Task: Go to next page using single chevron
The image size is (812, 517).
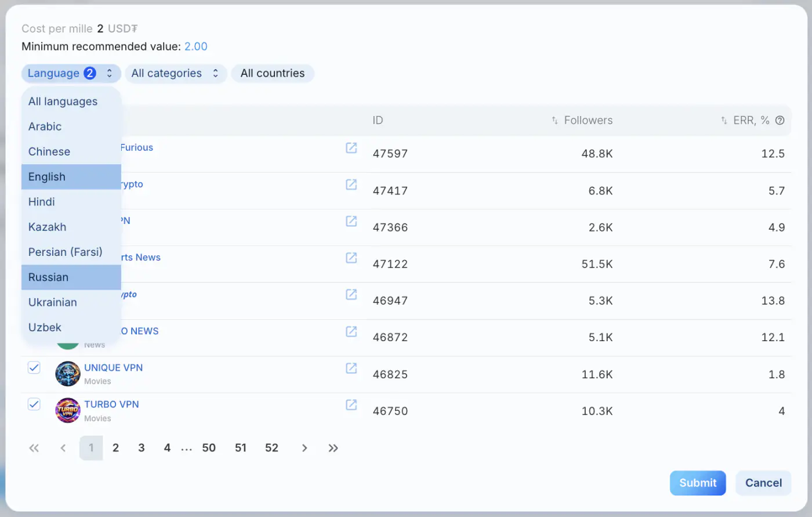Action: (304, 448)
